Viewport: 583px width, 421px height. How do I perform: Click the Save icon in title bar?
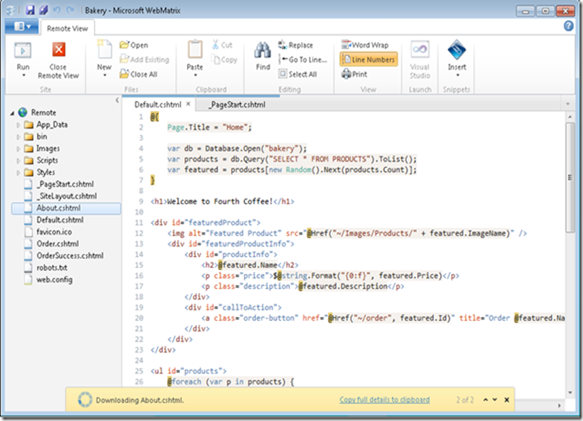[30, 10]
